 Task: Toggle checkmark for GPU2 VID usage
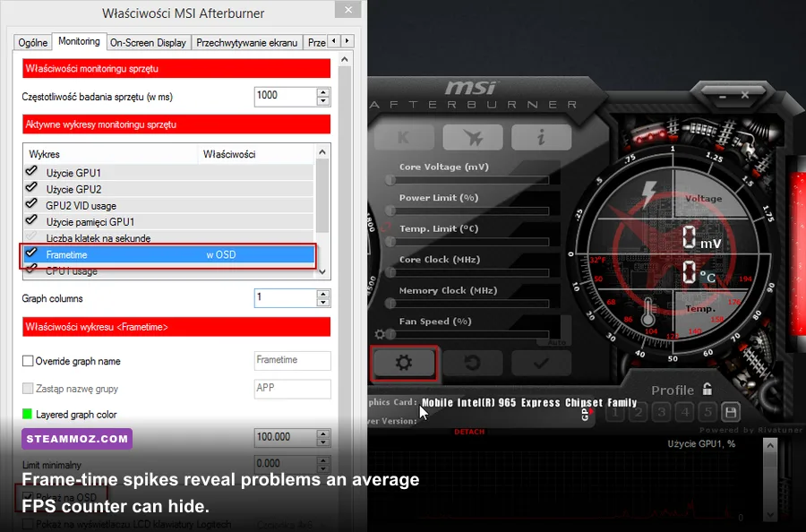(x=31, y=203)
